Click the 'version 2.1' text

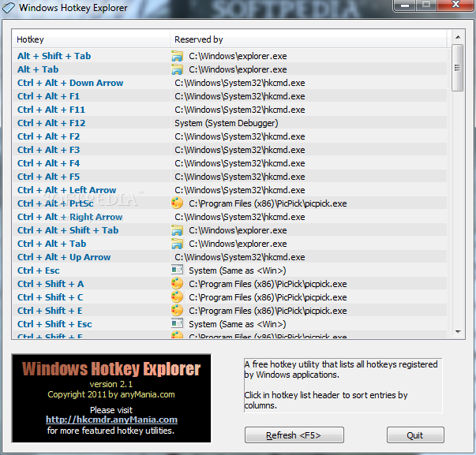111,384
